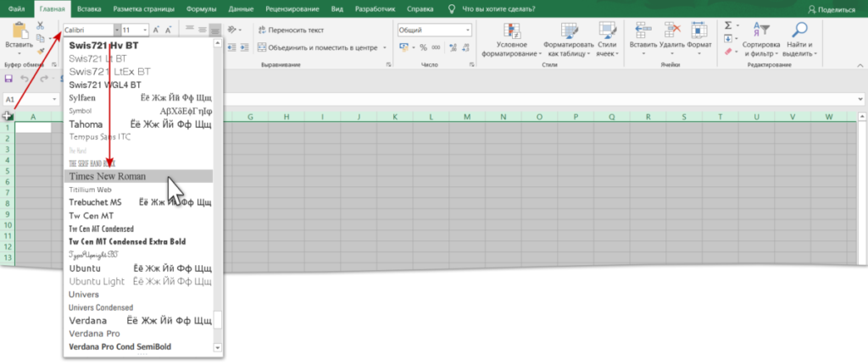Screen dimensions: 868x364
Task: Open Format as Table (Форматировать как таблицу)
Action: point(569,41)
